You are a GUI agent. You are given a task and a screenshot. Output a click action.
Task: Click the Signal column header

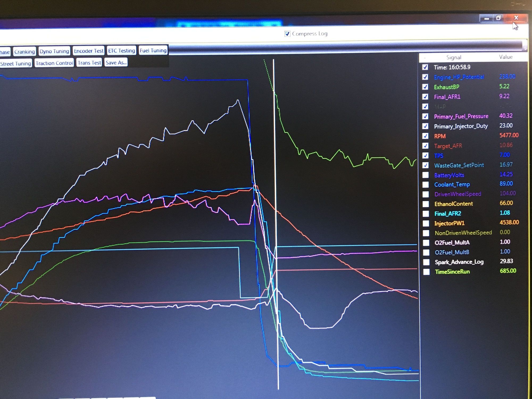click(x=454, y=57)
